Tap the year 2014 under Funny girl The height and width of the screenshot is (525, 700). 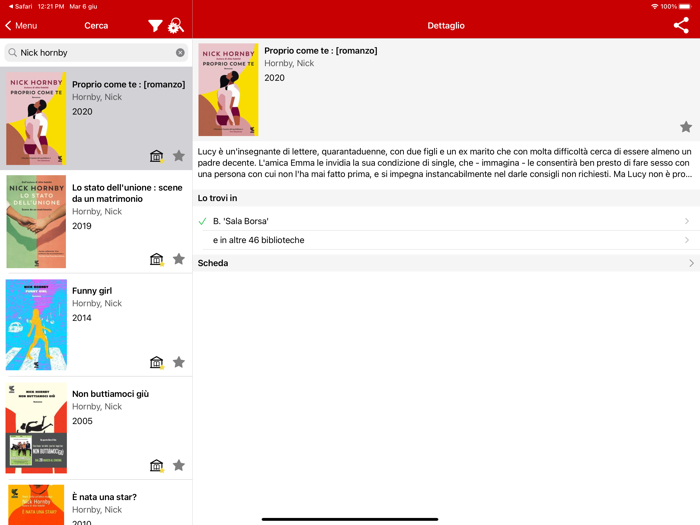82,318
